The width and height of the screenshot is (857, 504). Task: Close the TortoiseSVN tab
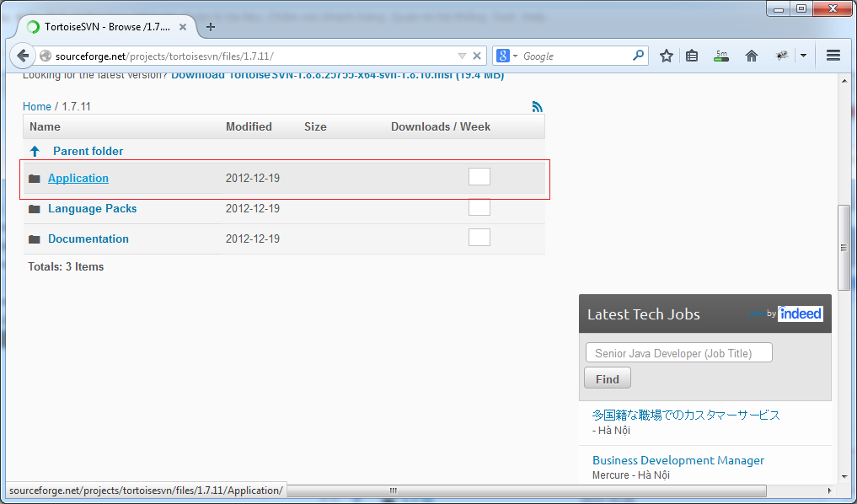coord(183,27)
